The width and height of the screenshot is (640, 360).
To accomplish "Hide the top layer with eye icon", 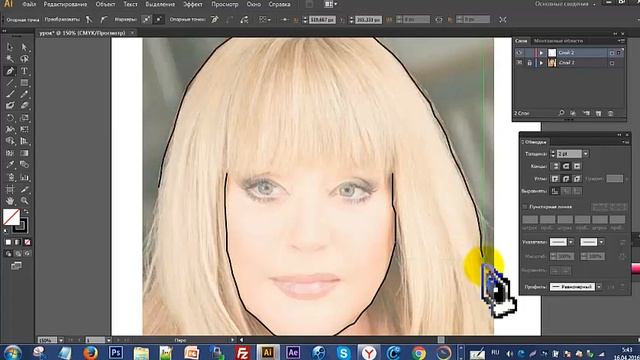I will coord(519,53).
